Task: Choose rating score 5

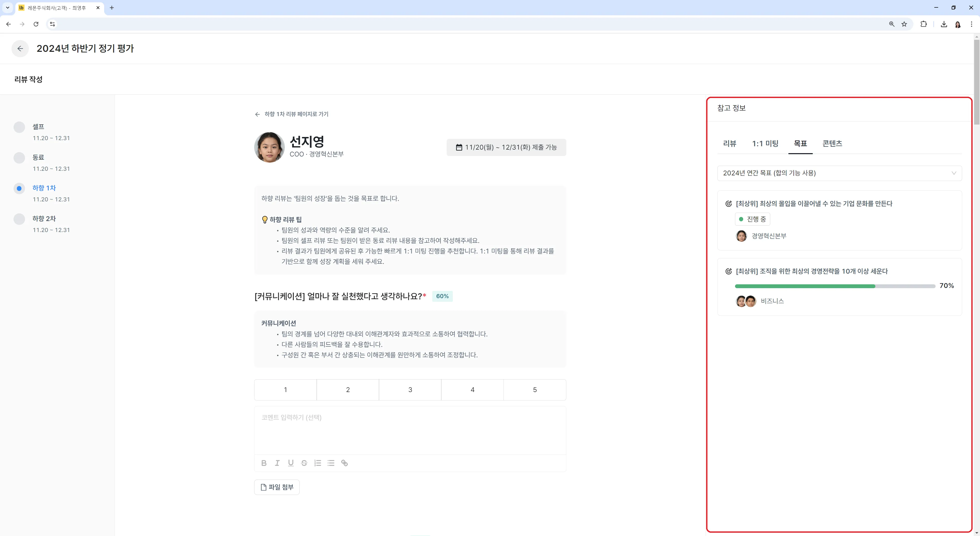Action: click(534, 389)
